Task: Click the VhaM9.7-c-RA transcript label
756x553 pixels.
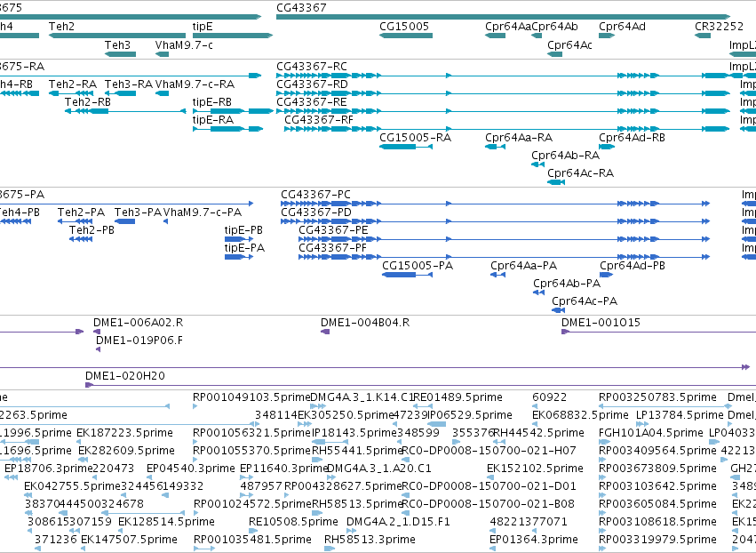Action: click(195, 84)
